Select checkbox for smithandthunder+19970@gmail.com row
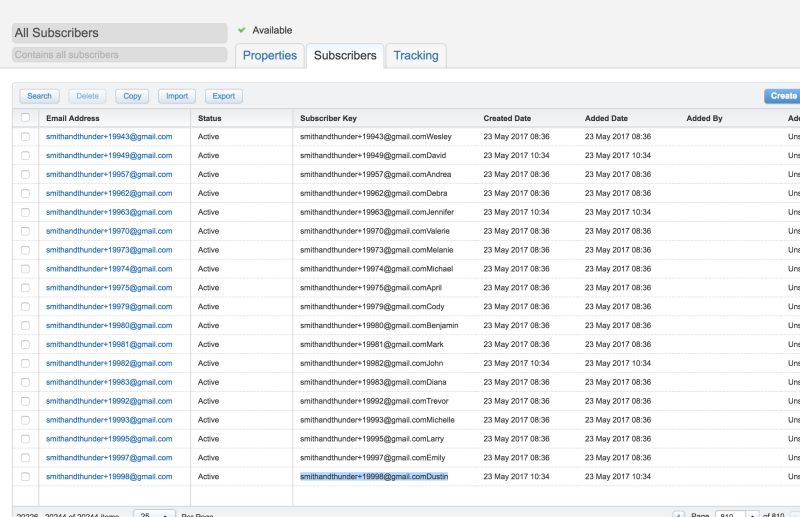This screenshot has height=517, width=800. pyautogui.click(x=26, y=231)
